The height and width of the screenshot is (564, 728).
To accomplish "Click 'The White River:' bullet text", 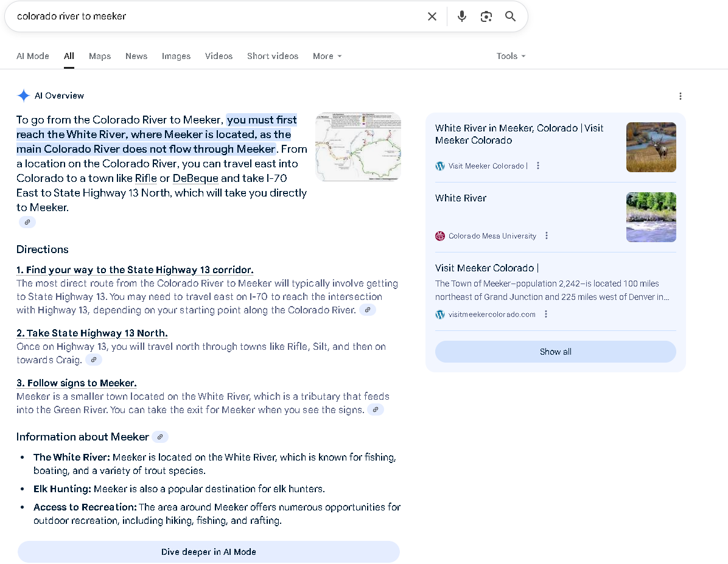I will pyautogui.click(x=71, y=458).
